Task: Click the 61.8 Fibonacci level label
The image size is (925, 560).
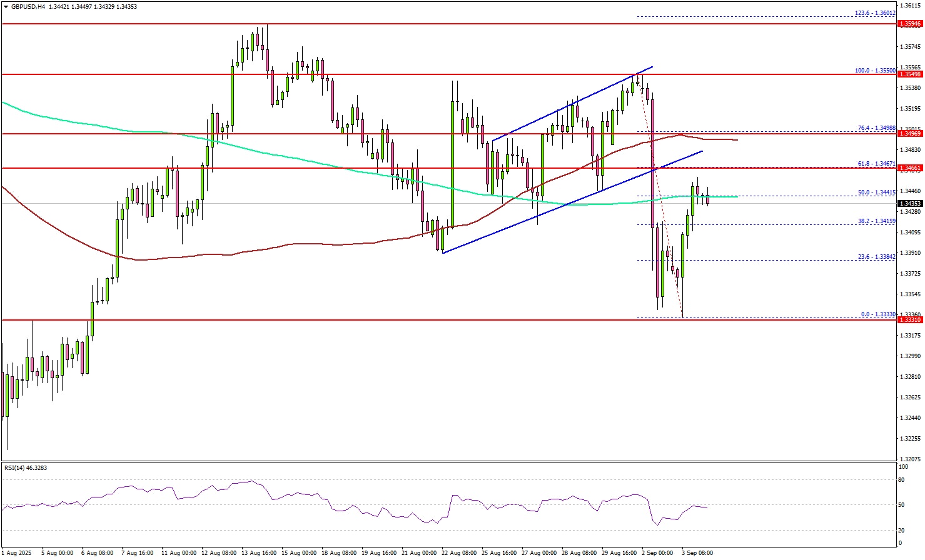Action: click(876, 162)
